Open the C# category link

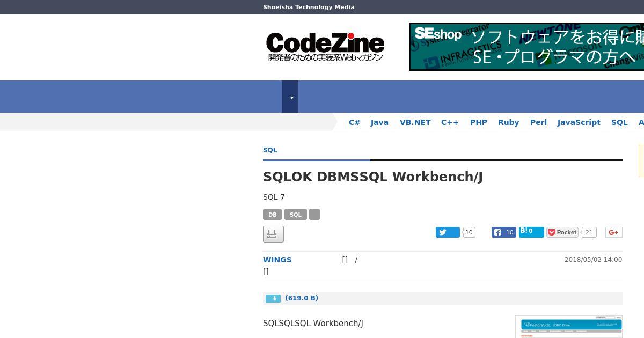pos(354,122)
